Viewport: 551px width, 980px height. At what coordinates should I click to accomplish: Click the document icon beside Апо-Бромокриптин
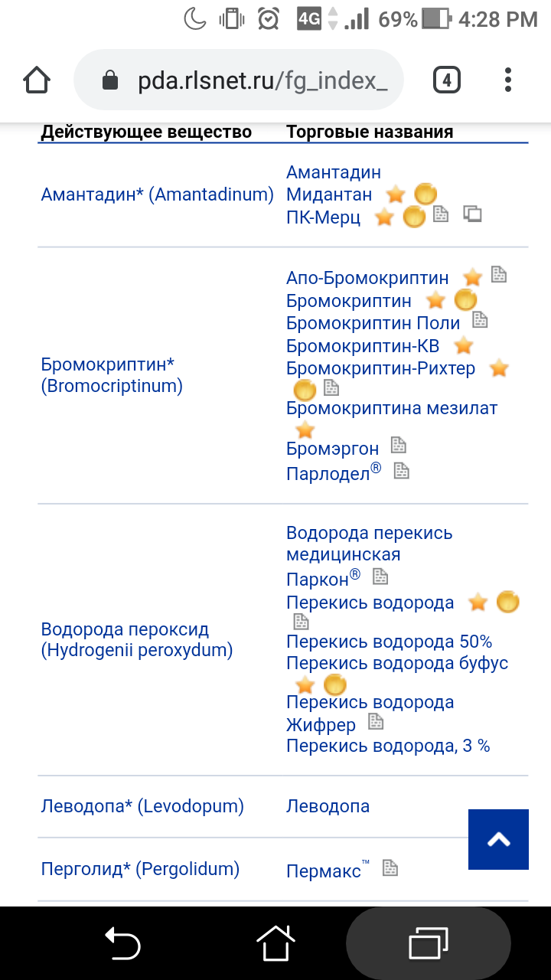[499, 274]
